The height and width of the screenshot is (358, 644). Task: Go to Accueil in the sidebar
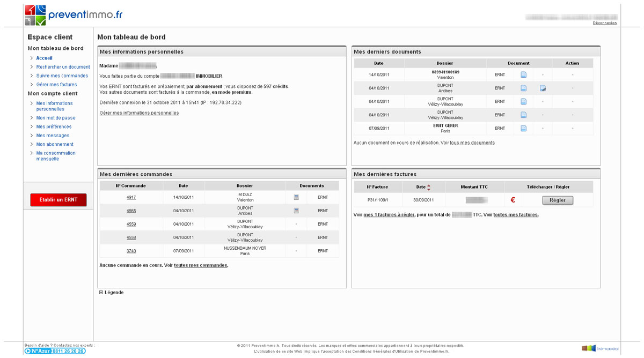click(45, 58)
